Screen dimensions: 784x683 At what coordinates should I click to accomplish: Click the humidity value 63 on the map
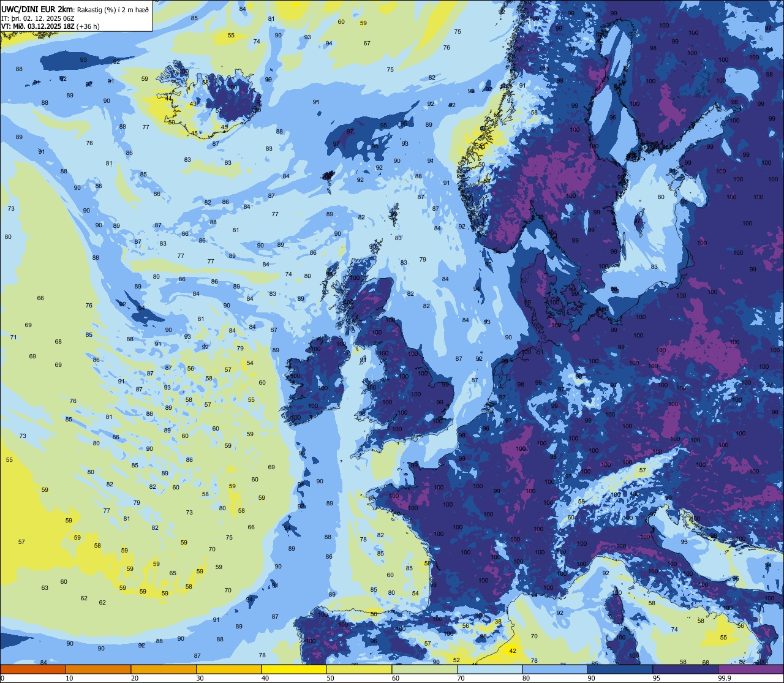click(x=45, y=588)
